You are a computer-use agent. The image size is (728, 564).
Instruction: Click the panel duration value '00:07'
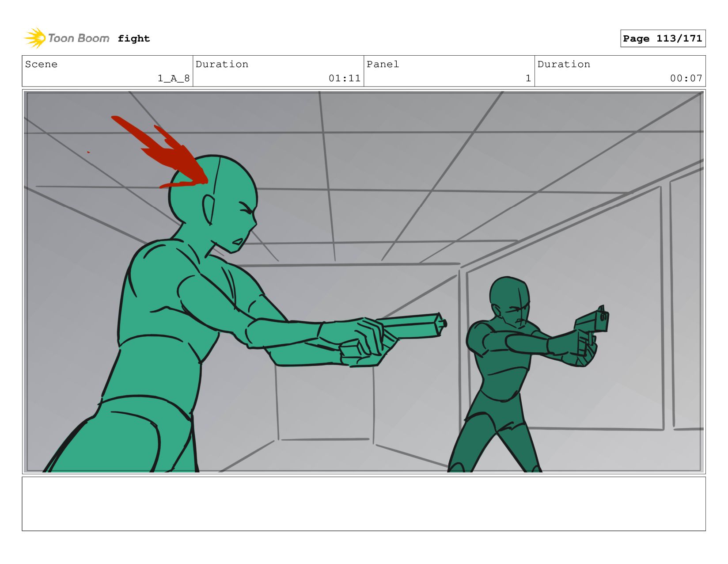pyautogui.click(x=686, y=78)
